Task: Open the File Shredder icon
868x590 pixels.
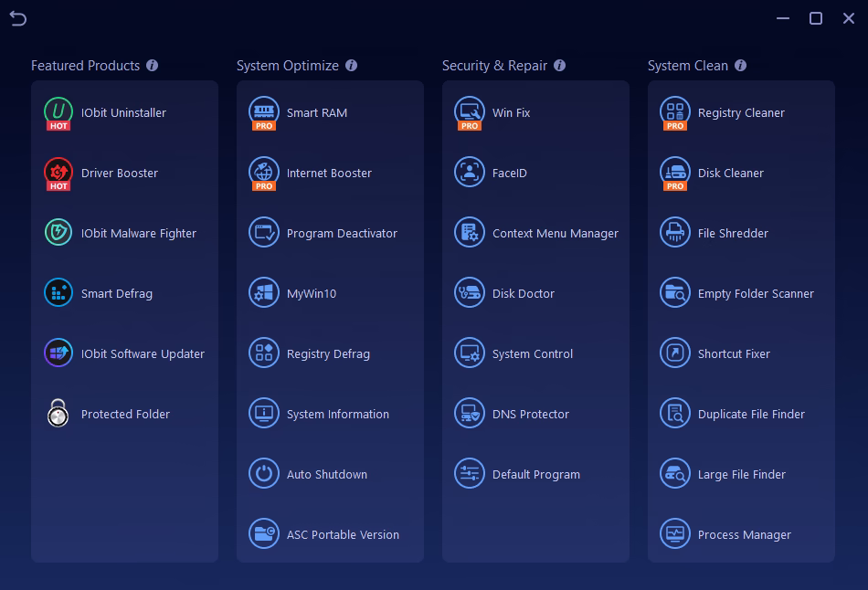Action: tap(675, 233)
